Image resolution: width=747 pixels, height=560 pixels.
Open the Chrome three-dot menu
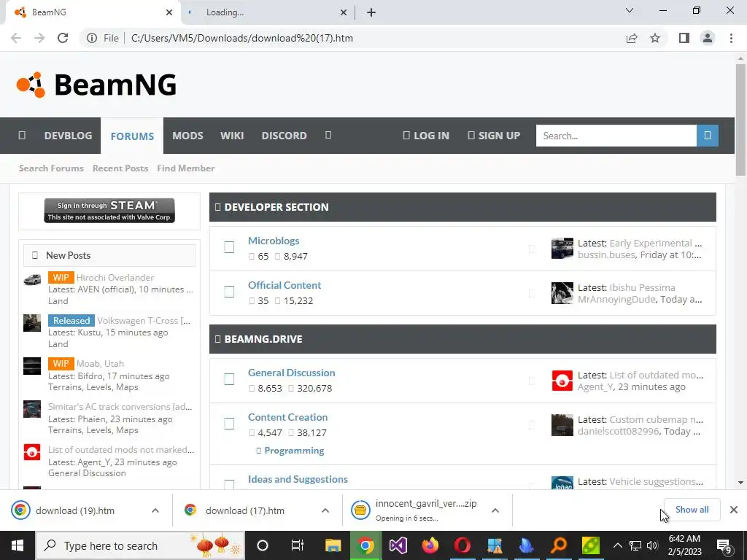[x=731, y=38]
